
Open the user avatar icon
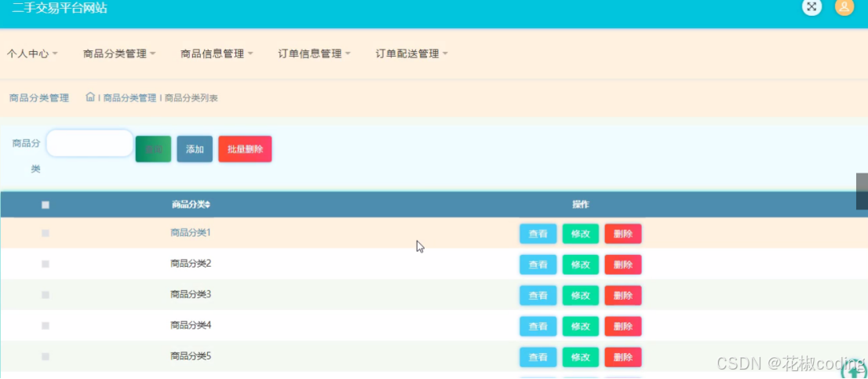coord(844,6)
